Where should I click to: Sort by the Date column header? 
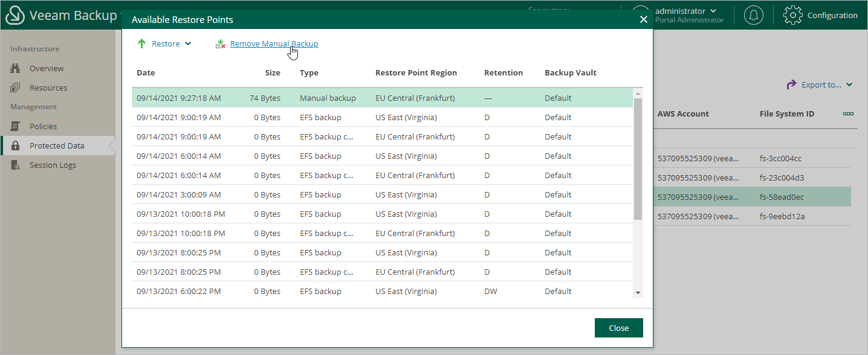pos(146,72)
